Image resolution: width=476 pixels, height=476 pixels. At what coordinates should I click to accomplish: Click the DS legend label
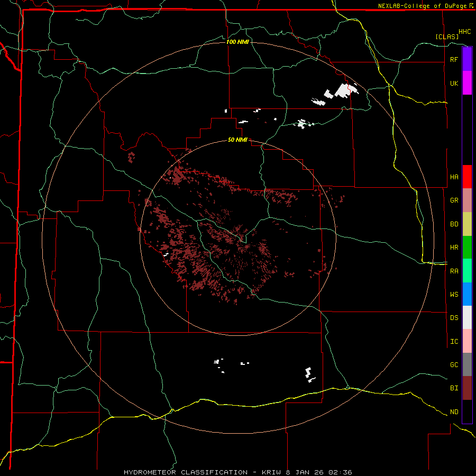[x=454, y=318]
